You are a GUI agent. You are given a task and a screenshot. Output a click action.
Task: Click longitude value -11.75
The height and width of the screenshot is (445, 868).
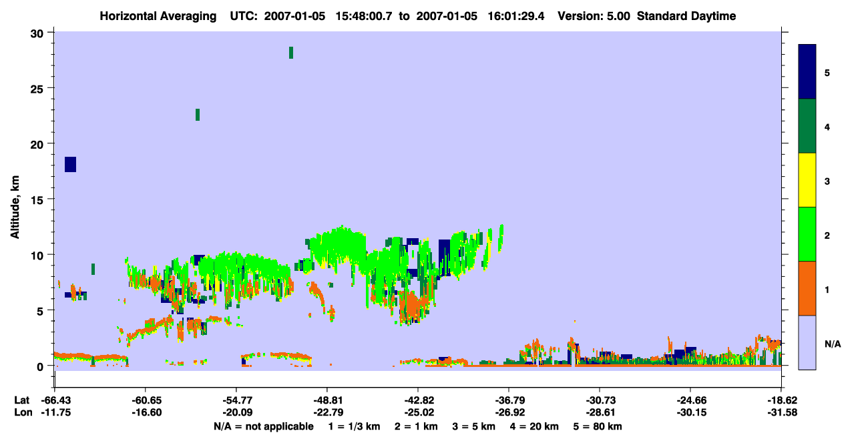tap(55, 413)
